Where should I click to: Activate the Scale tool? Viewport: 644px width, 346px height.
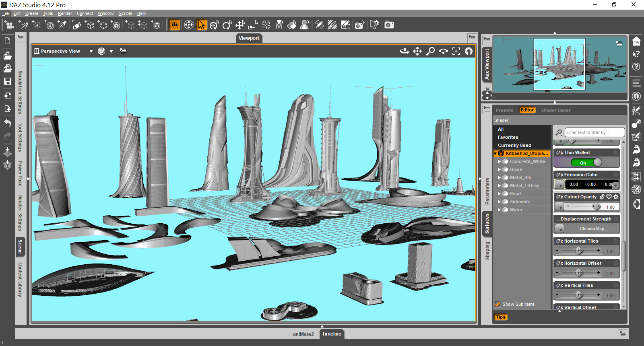pyautogui.click(x=253, y=25)
